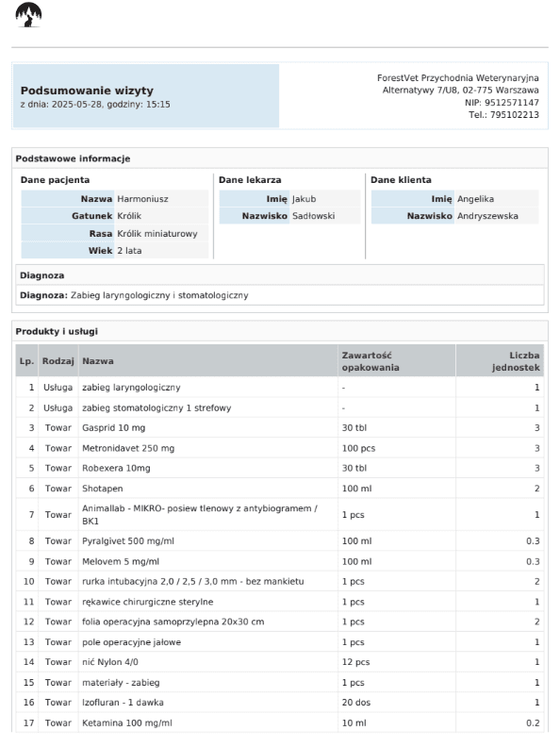Click the product 'Melovem 5 mg/ml'

[121, 562]
